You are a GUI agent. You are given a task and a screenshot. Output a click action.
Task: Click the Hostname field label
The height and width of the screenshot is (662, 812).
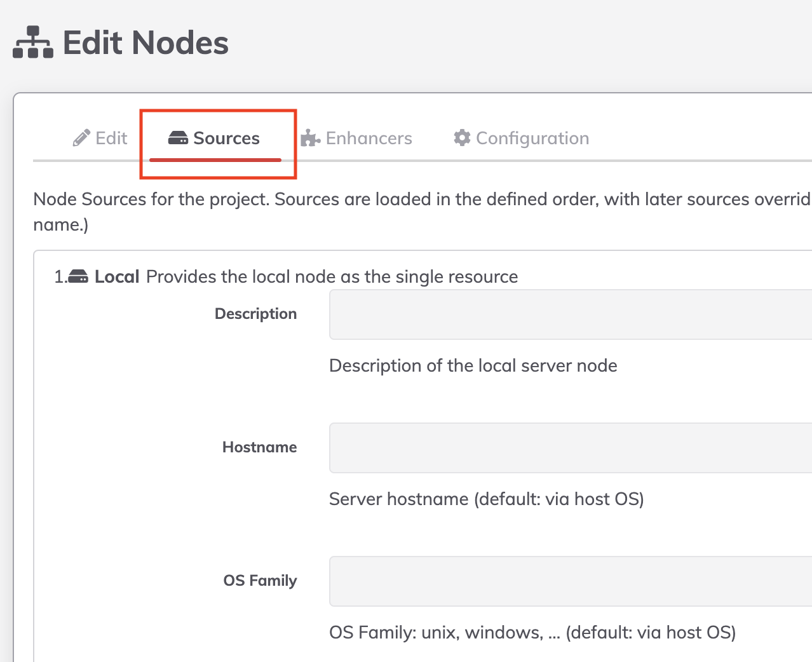[x=259, y=447]
